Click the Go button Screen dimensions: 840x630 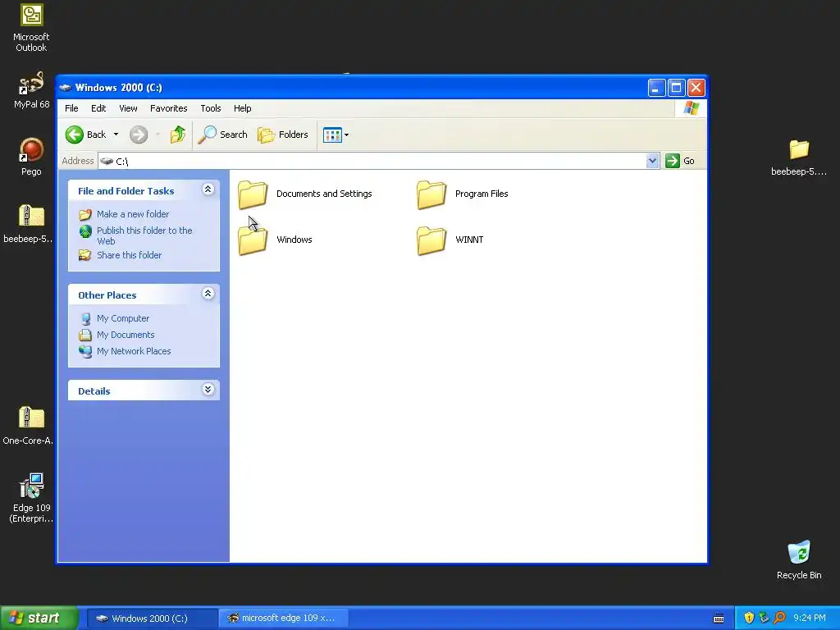[680, 161]
